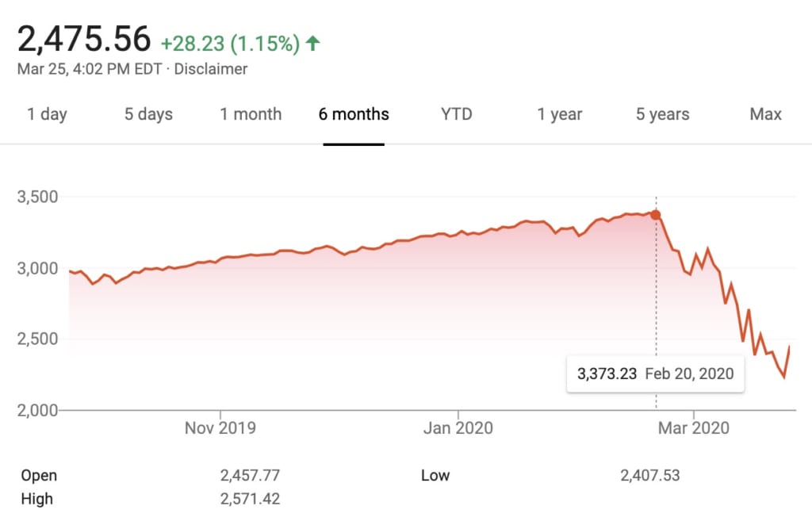812x525 pixels.
Task: Click the High value 2,571.42
Action: pyautogui.click(x=250, y=499)
